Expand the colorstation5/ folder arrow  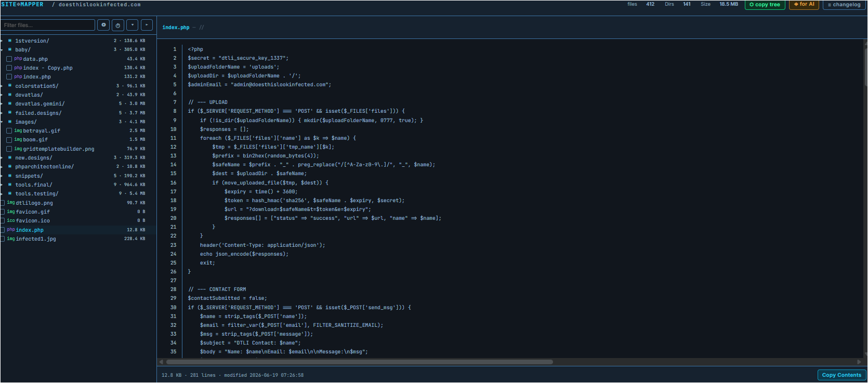(x=2, y=86)
